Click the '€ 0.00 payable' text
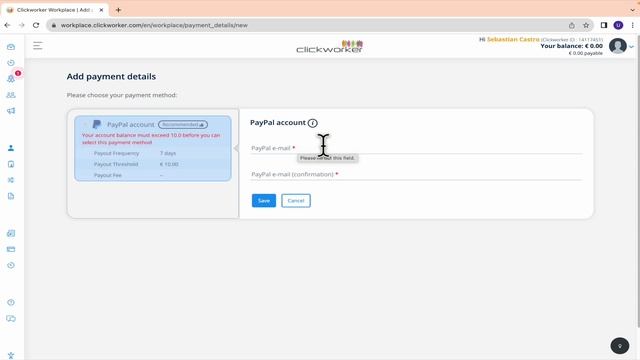Viewport: 640px width, 360px height. (x=585, y=53)
